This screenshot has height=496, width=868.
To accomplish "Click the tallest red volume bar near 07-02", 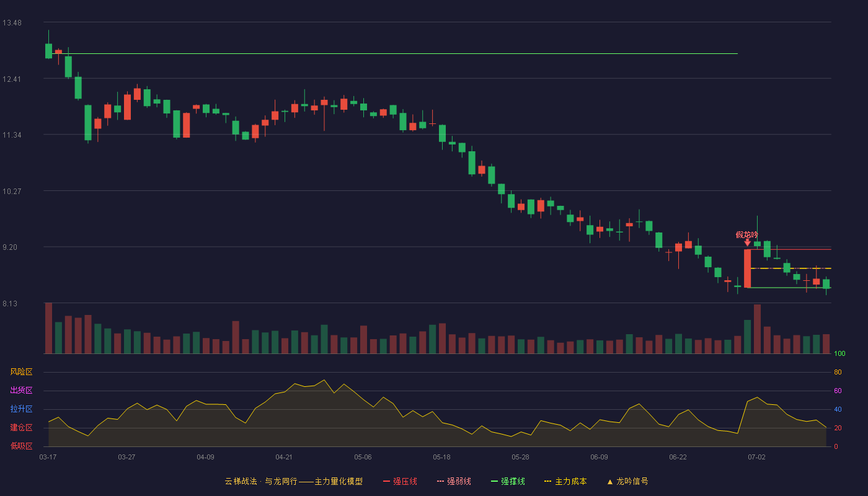I will (x=757, y=329).
